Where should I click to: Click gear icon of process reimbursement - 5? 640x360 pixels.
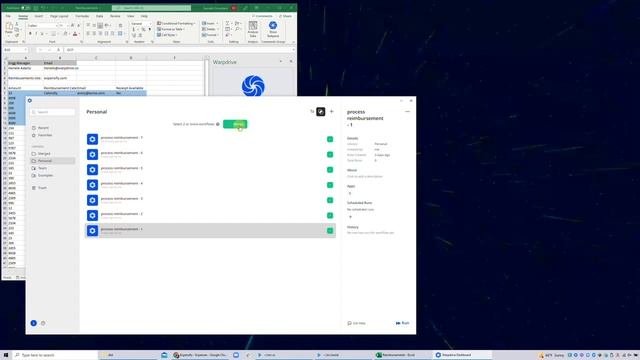pos(93,170)
